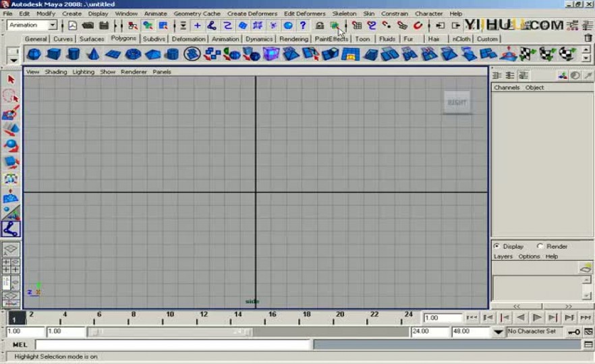
Task: Click the circled shelf icon after pipe
Action: coord(192,54)
